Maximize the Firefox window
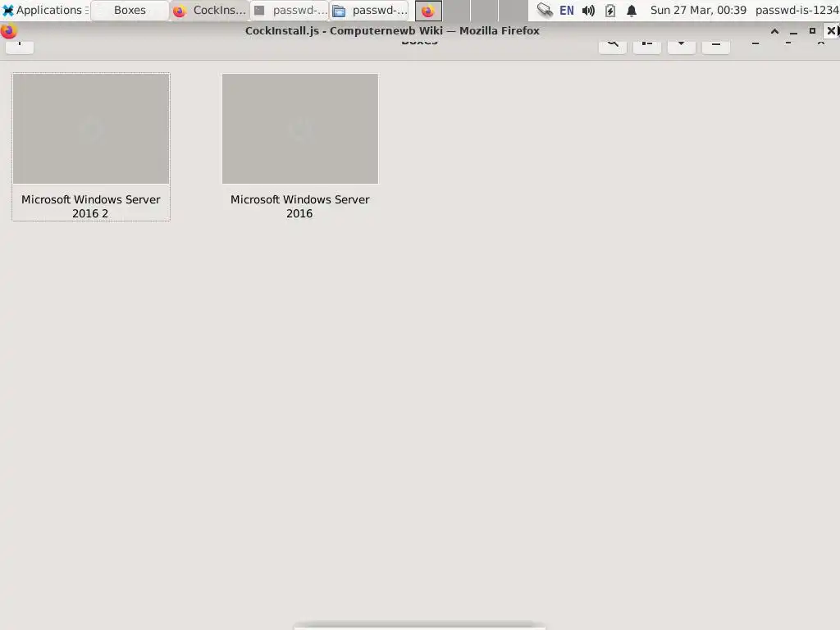The height and width of the screenshot is (630, 840). 812,31
